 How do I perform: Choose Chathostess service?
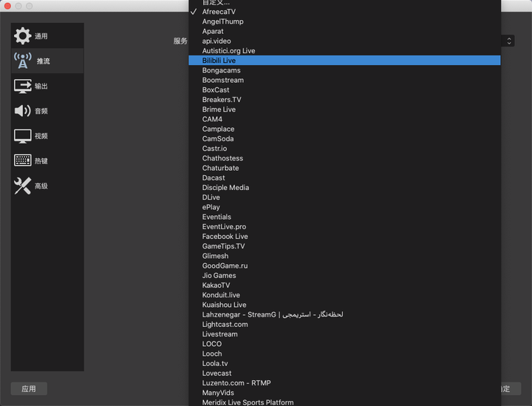(x=344, y=158)
